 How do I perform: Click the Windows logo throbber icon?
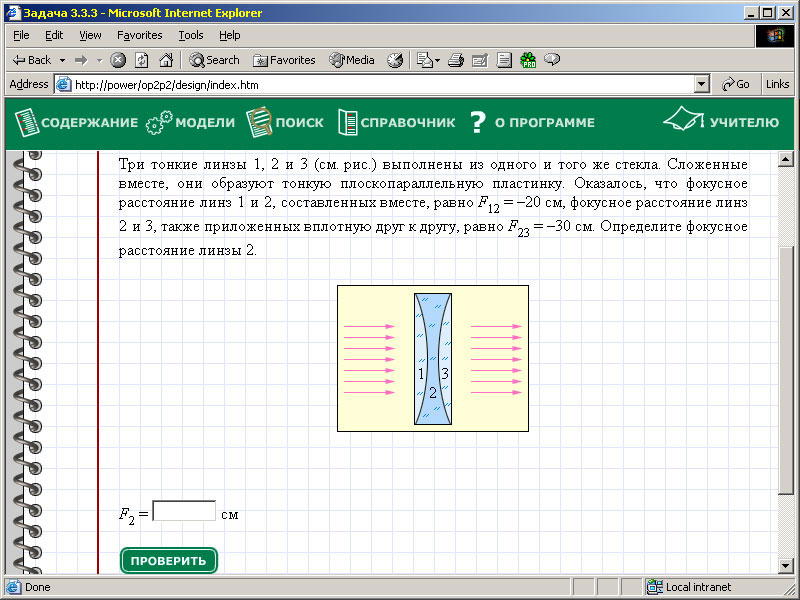click(774, 35)
